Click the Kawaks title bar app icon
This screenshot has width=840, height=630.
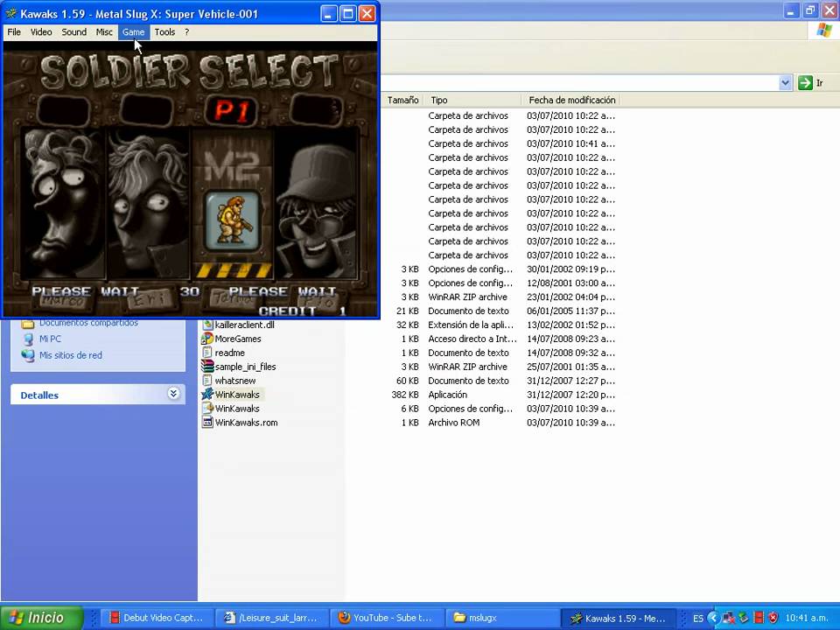[11, 13]
